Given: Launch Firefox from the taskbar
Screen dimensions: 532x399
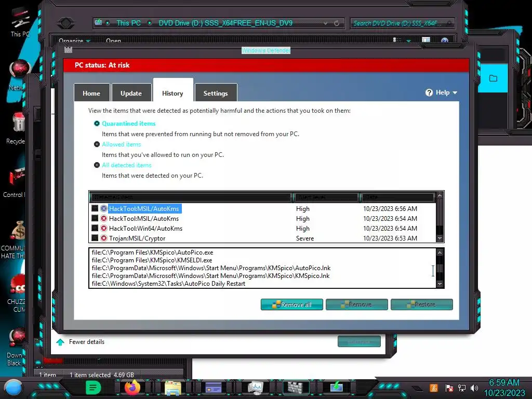Looking at the screenshot, I should point(132,388).
